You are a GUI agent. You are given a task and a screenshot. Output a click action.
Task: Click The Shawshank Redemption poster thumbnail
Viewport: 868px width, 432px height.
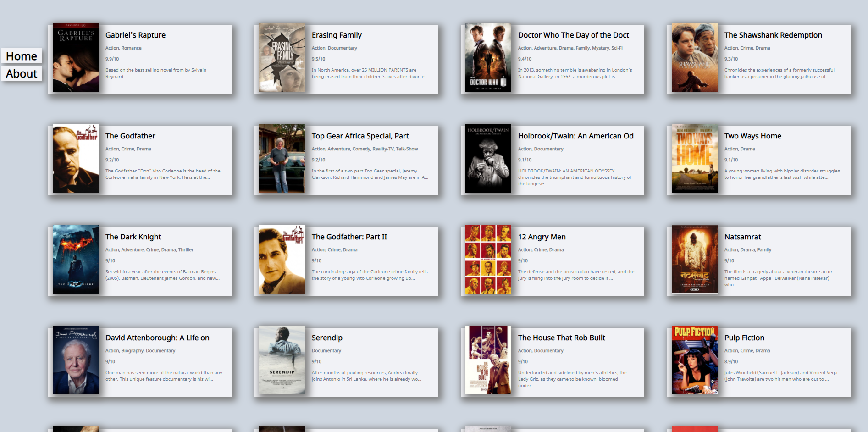click(x=695, y=57)
